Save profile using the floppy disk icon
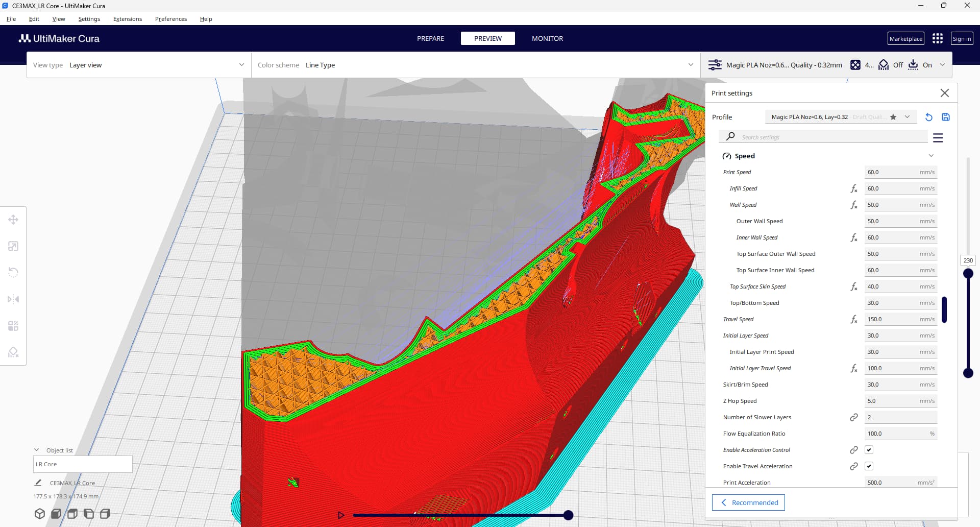This screenshot has height=527, width=980. point(945,117)
